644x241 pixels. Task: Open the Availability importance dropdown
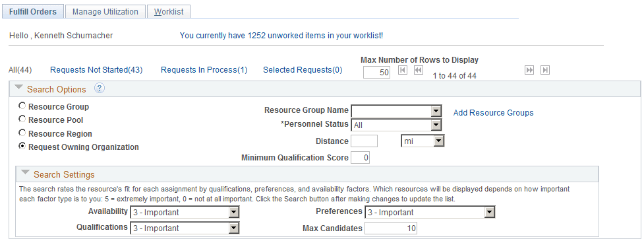click(185, 213)
